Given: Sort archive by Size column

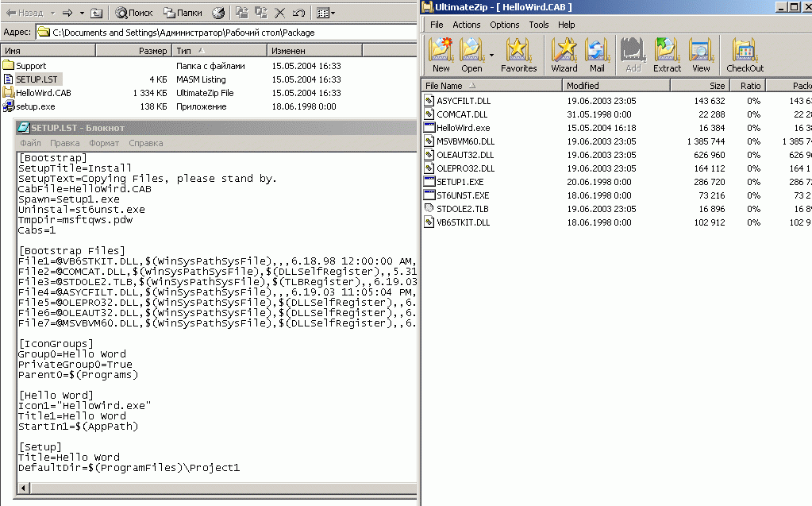Looking at the screenshot, I should coord(700,86).
